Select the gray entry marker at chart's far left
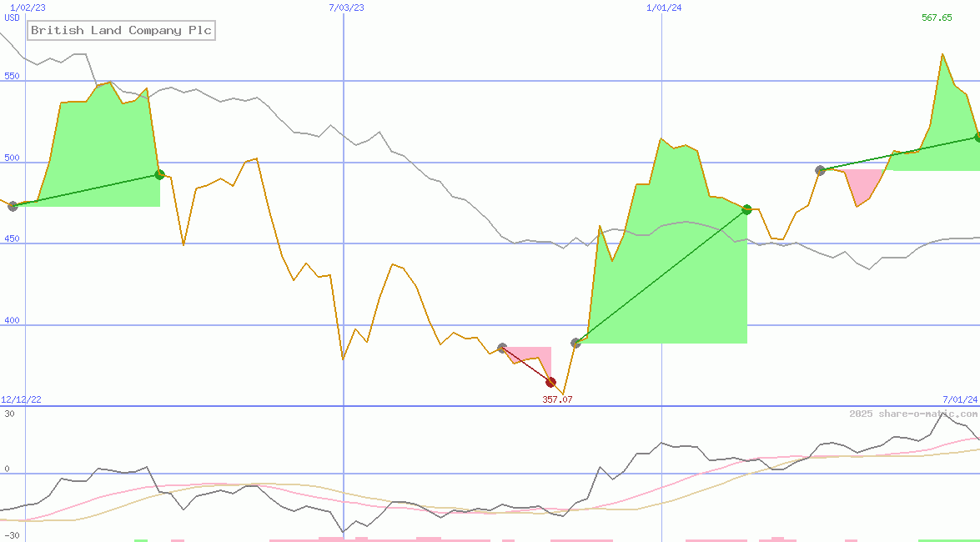This screenshot has height=542, width=980. 13,206
